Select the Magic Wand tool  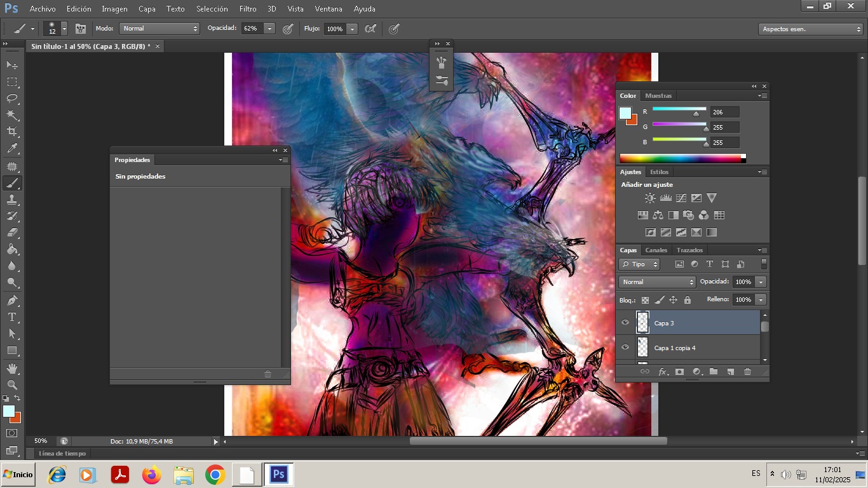[12, 115]
